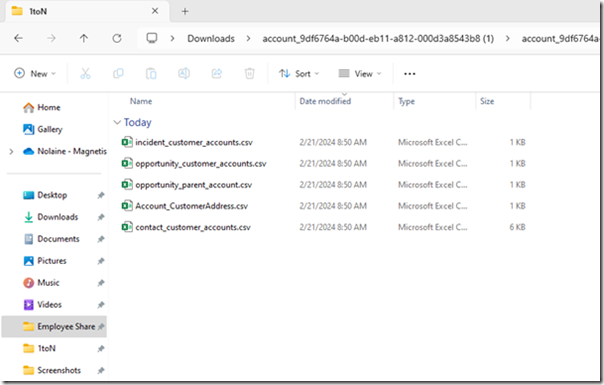Open Pictures in quick access

(52, 261)
